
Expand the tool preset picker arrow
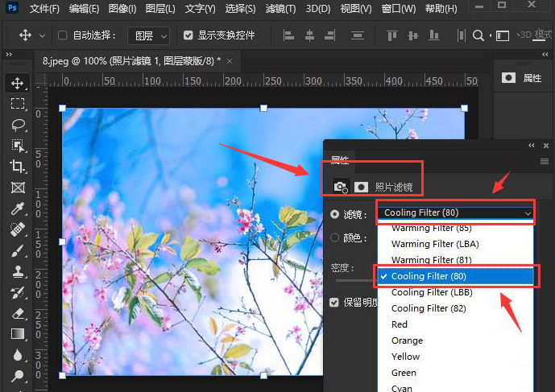point(42,35)
